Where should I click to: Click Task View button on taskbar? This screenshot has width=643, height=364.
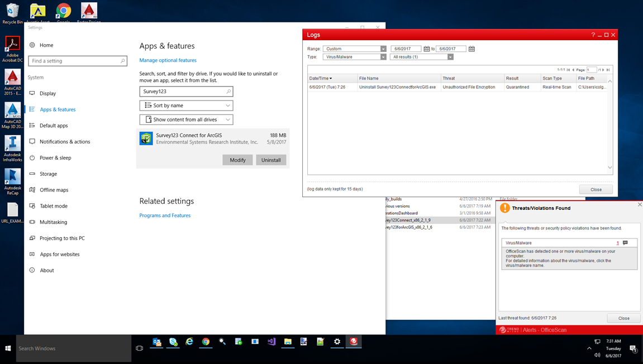[x=140, y=348]
